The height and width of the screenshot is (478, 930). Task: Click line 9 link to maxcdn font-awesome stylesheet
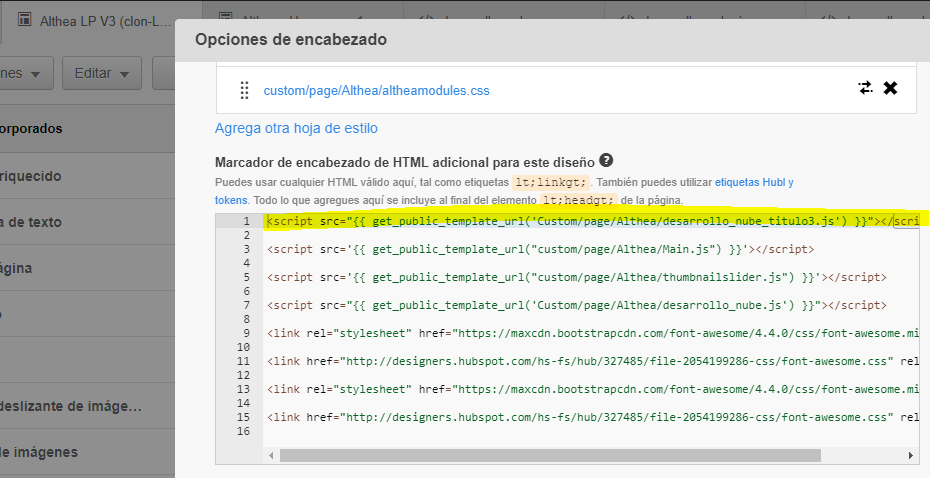tap(593, 333)
